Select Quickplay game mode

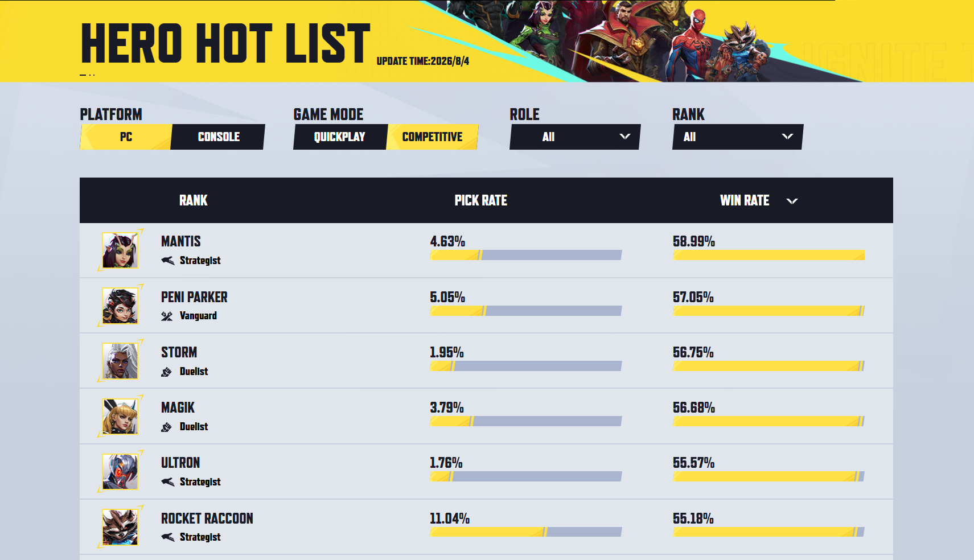point(340,137)
